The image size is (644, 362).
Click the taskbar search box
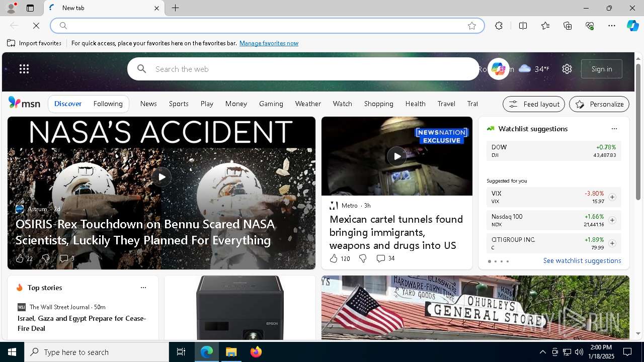click(97, 352)
